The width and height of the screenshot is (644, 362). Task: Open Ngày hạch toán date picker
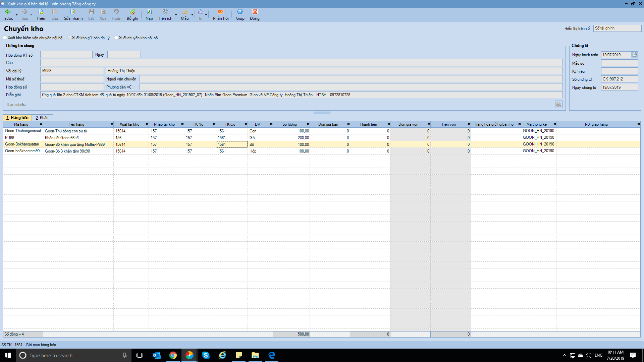[x=634, y=55]
